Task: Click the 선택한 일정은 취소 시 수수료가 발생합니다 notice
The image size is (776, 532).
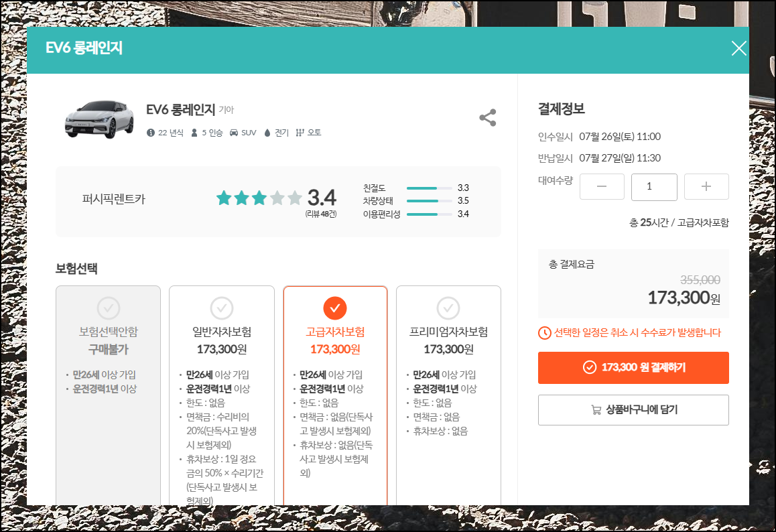Action: (637, 332)
